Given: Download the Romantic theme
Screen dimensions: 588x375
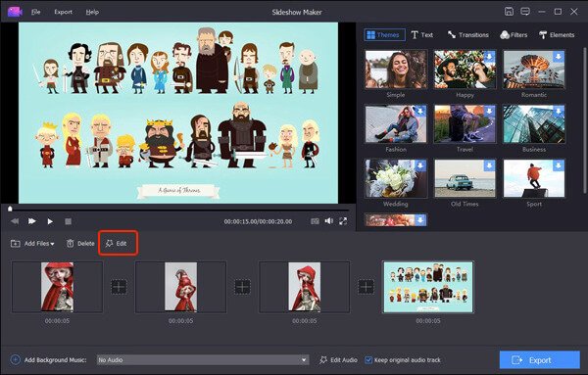Looking at the screenshot, I should coord(559,57).
